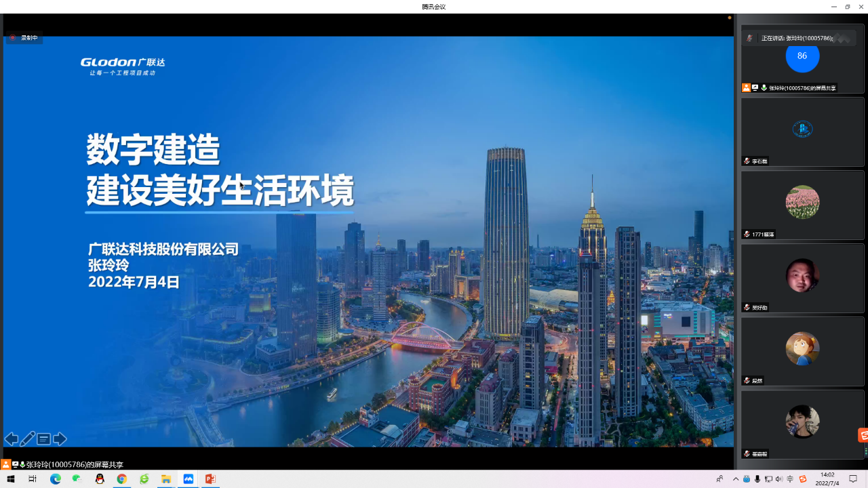Open the Windows Start menu
The image size is (868, 488).
pyautogui.click(x=11, y=479)
